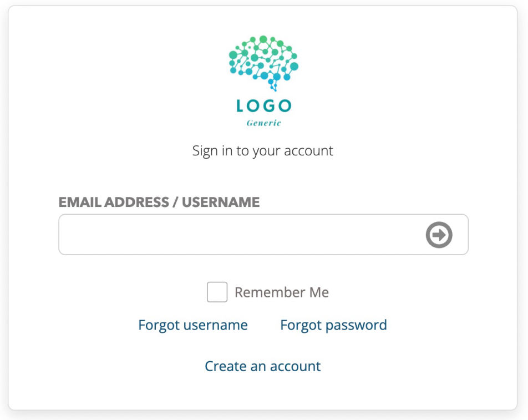Reset password using the Forgot password link
The height and width of the screenshot is (420, 528).
tap(333, 325)
